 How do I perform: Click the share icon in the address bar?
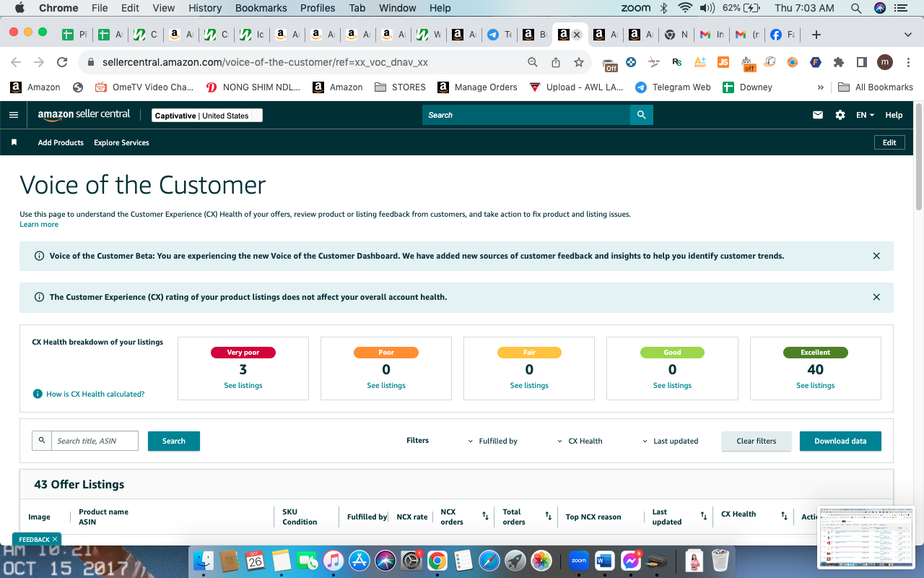556,63
